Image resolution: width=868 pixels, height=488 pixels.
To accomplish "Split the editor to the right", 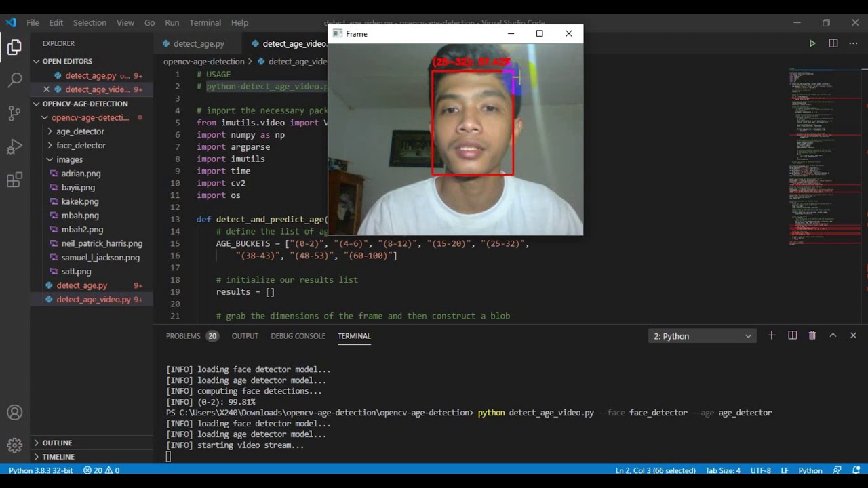I will pyautogui.click(x=833, y=43).
